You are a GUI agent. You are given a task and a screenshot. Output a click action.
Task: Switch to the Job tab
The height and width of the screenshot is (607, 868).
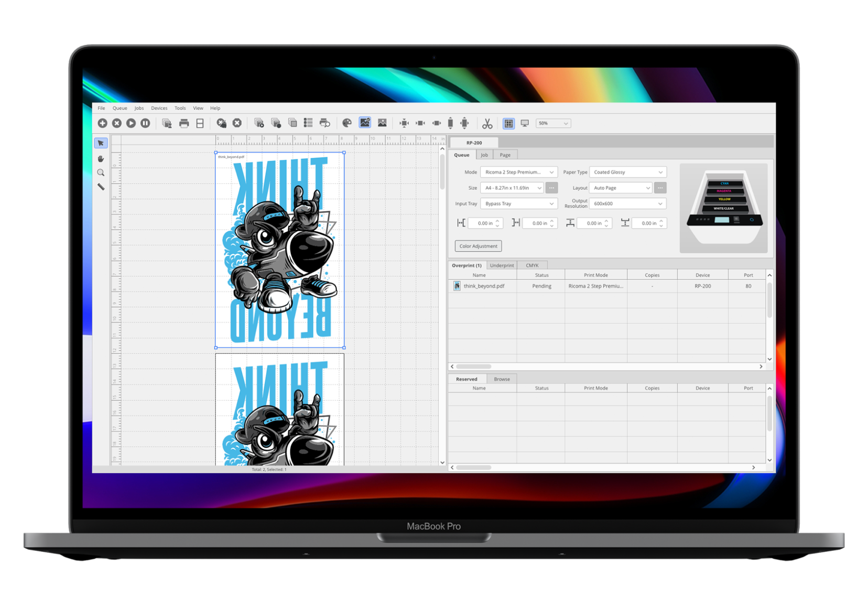(484, 155)
